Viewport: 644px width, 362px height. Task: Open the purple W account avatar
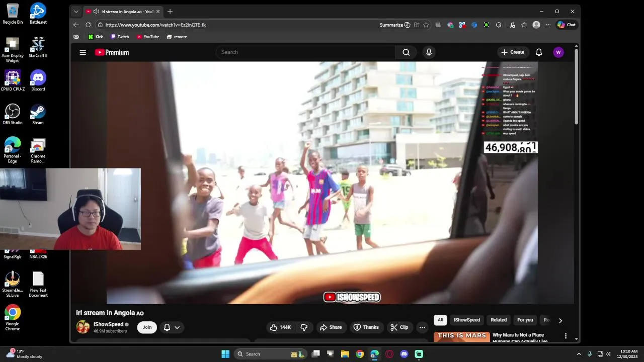(x=558, y=52)
